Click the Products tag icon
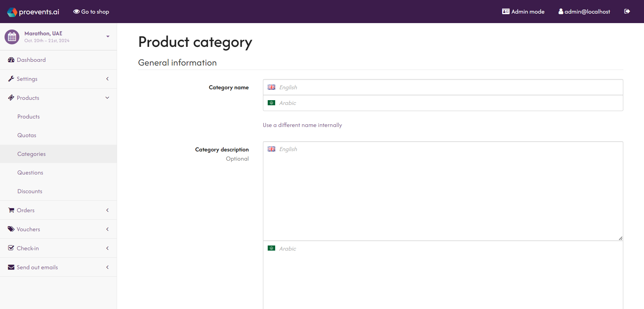644x309 pixels. click(11, 97)
